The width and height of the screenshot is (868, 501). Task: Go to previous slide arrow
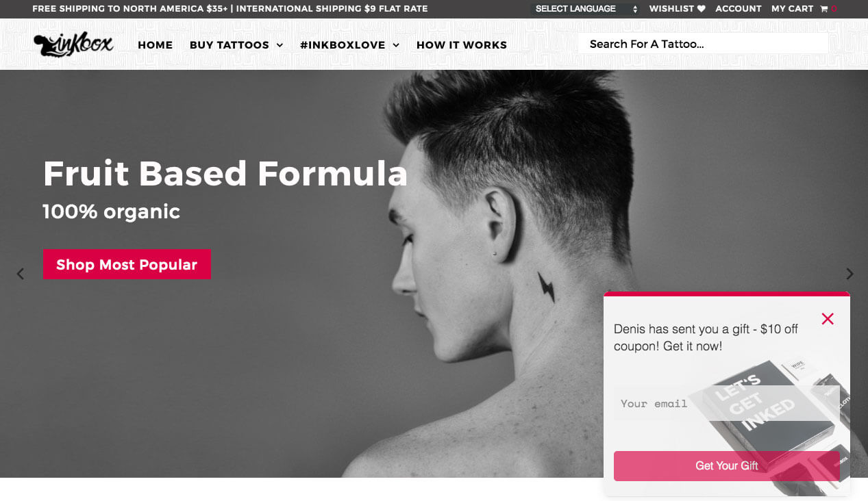(21, 274)
